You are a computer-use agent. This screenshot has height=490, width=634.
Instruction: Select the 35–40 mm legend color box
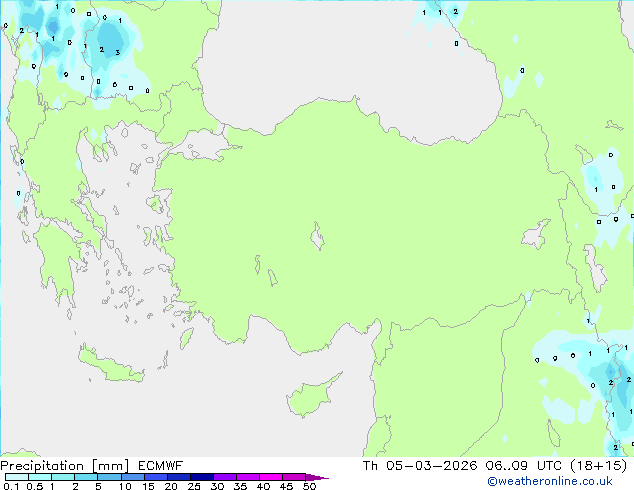tap(247, 477)
